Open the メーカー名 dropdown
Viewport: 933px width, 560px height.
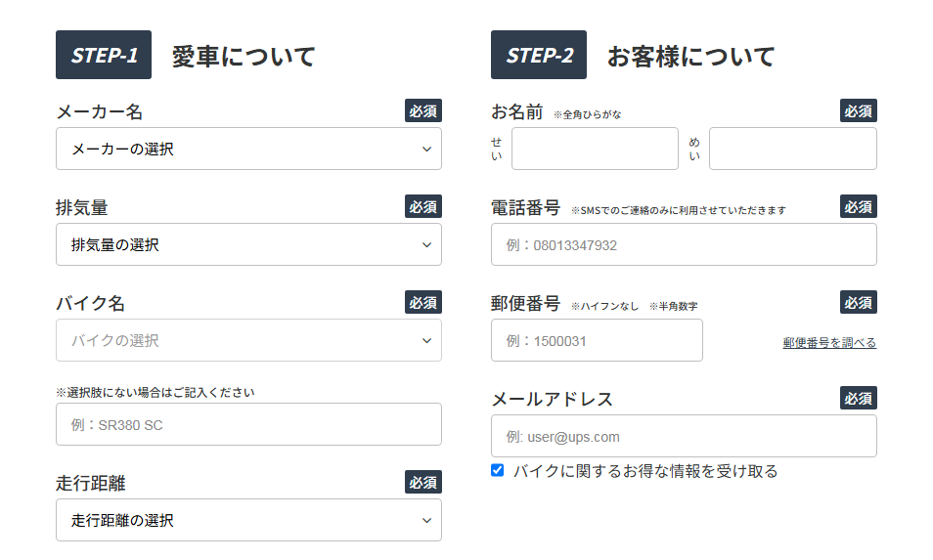[x=248, y=149]
